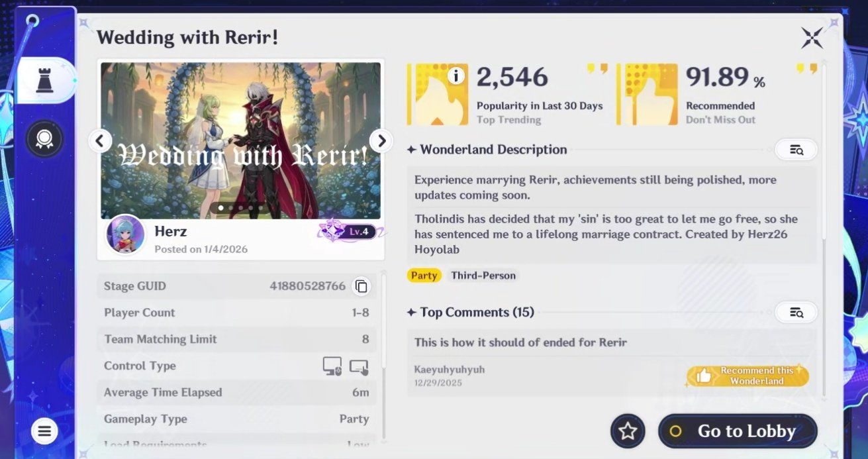Click the 91.89% recommended value
The width and height of the screenshot is (868, 459).
[x=726, y=77]
